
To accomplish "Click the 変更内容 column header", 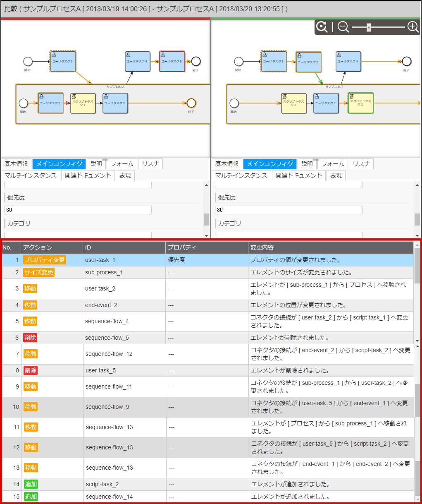I will coord(331,247).
